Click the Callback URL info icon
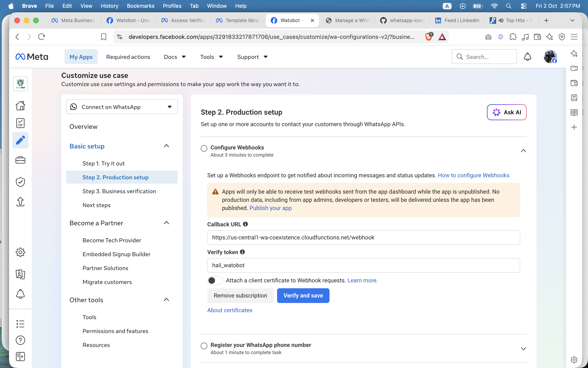This screenshot has height=368, width=588. click(x=245, y=224)
